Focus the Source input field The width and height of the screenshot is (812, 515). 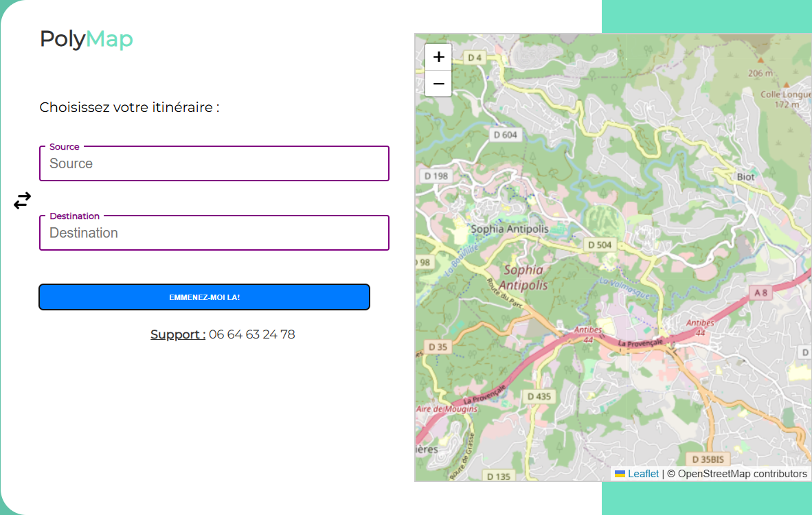tap(214, 164)
